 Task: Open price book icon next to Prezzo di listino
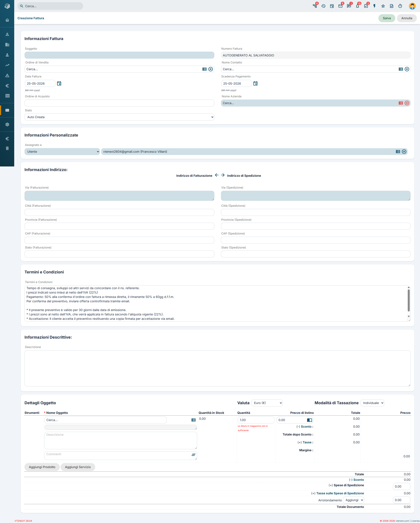[309, 420]
